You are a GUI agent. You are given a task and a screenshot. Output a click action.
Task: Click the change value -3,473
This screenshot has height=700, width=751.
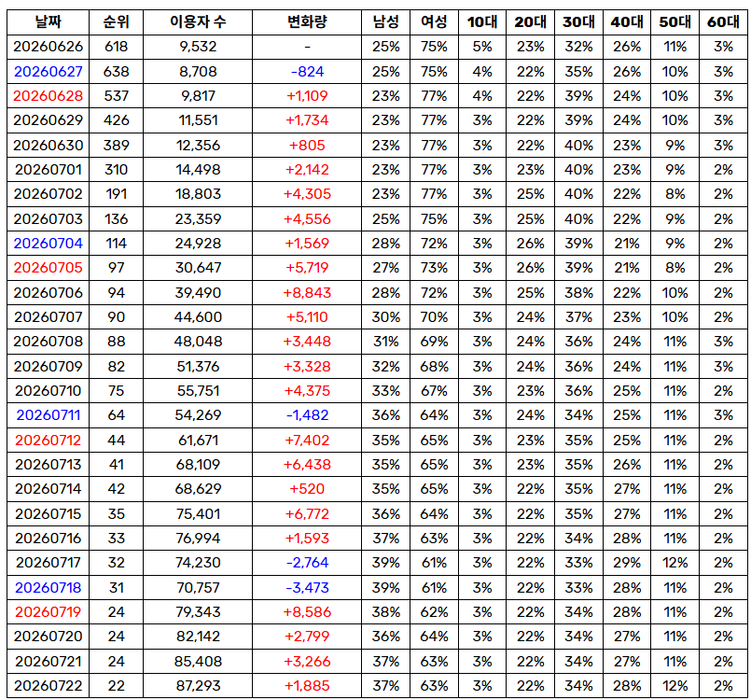point(307,587)
